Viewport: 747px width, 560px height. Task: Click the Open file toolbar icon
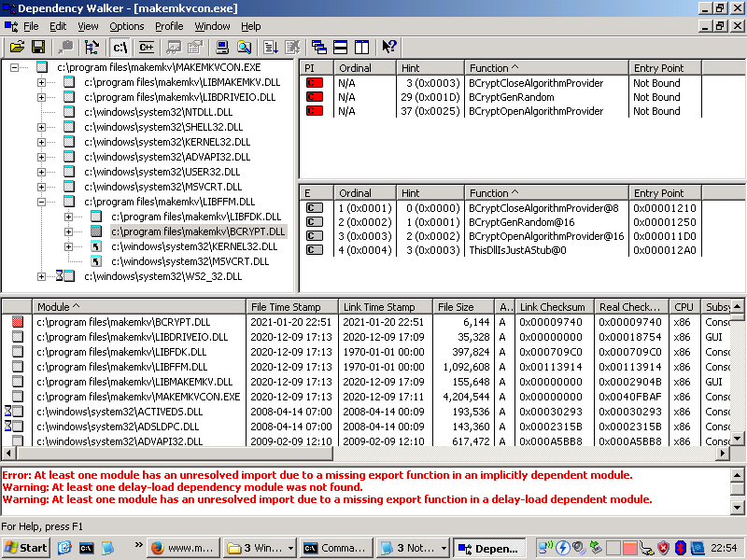(x=17, y=47)
